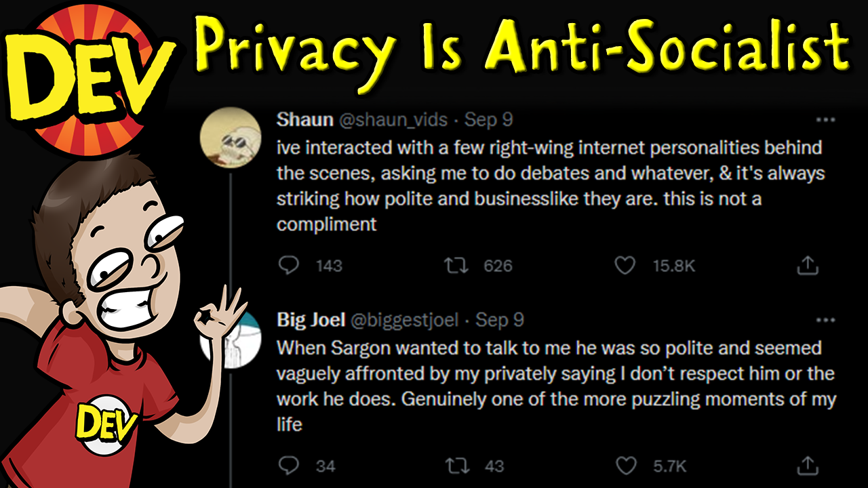Retweet Big Joel's tweet
This screenshot has height=488, width=868.
tap(456, 466)
